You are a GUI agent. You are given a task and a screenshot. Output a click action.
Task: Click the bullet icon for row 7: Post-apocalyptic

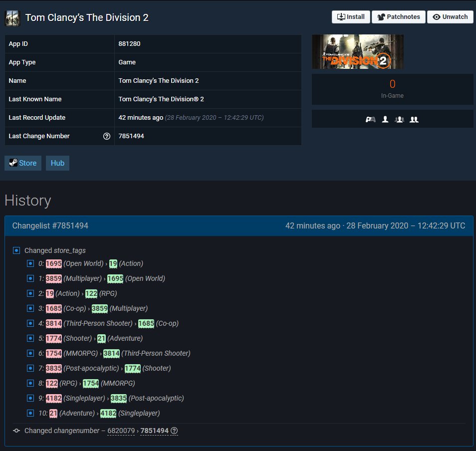coord(30,368)
